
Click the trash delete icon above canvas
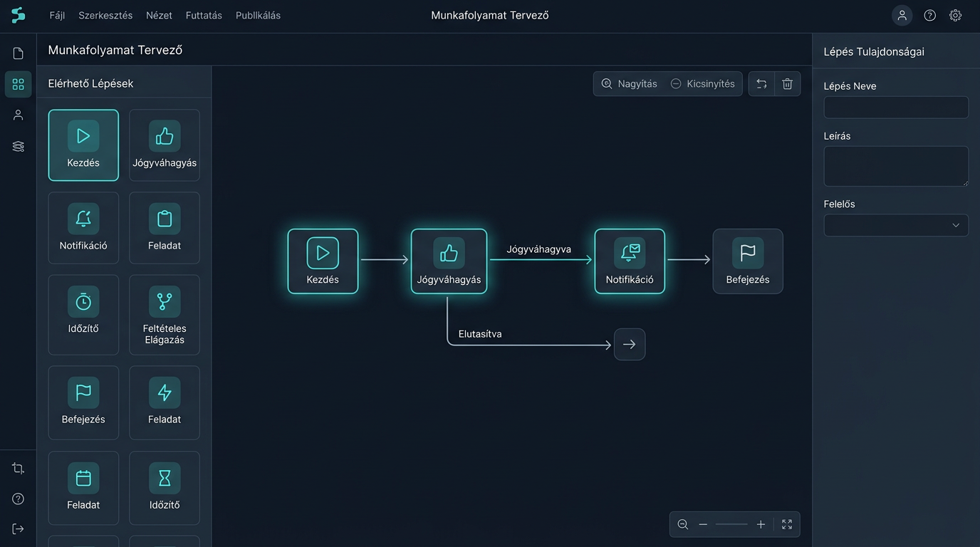click(x=788, y=83)
